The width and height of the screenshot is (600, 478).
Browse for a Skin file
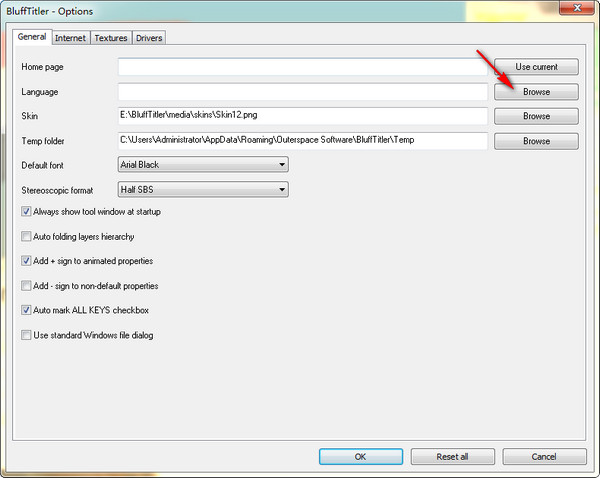[x=536, y=116]
